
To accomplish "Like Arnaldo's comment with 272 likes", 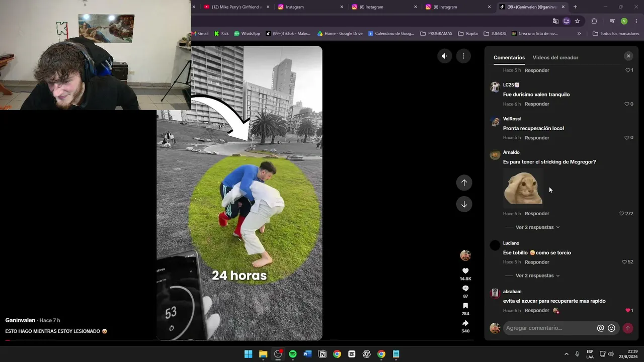I will [622, 214].
